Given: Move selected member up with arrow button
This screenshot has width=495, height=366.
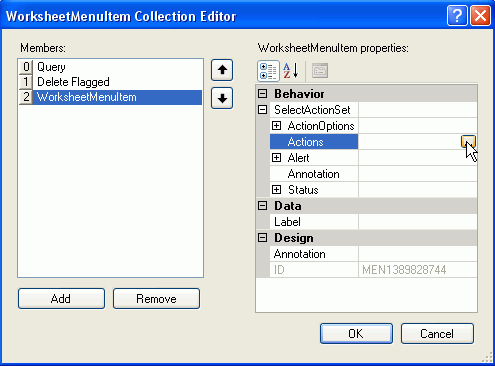Looking at the screenshot, I should click(x=222, y=70).
